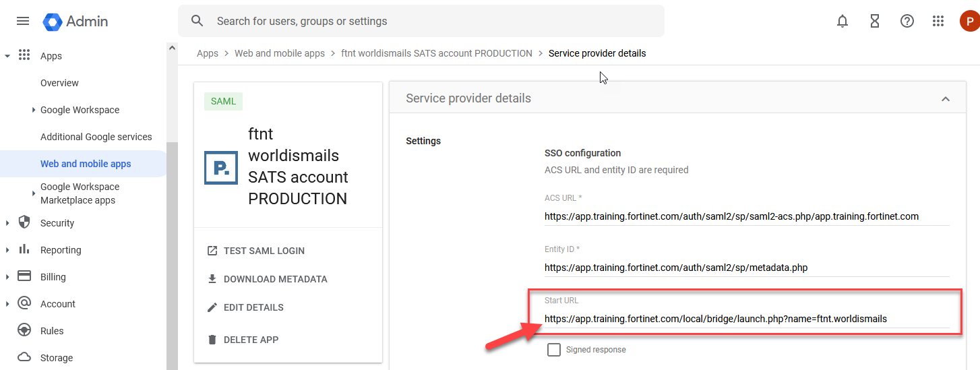
Task: Collapse the Service provider details panel
Action: pyautogui.click(x=946, y=99)
